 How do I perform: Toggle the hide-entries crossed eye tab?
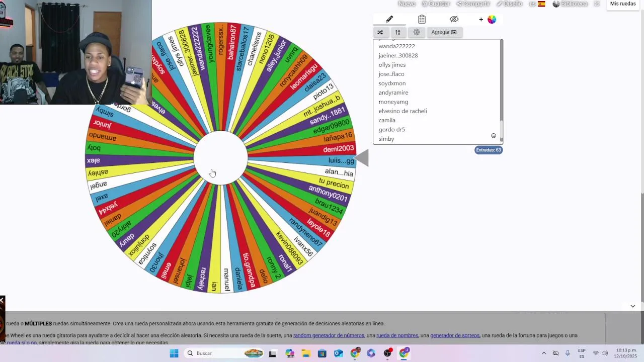454,19
